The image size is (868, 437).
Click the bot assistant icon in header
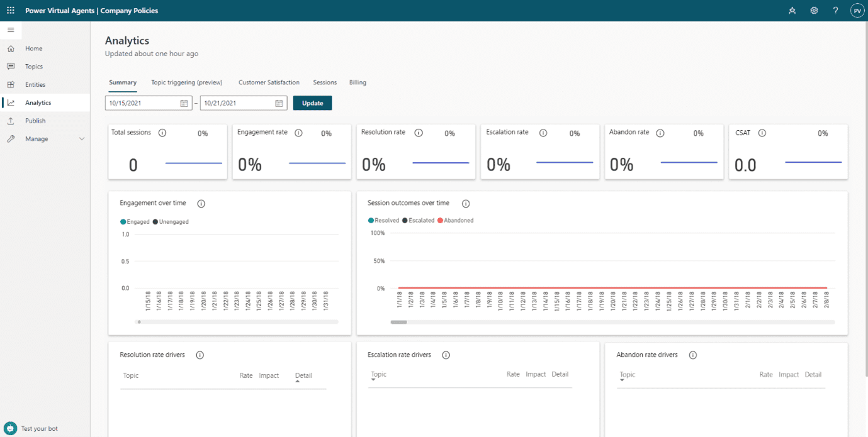point(792,11)
